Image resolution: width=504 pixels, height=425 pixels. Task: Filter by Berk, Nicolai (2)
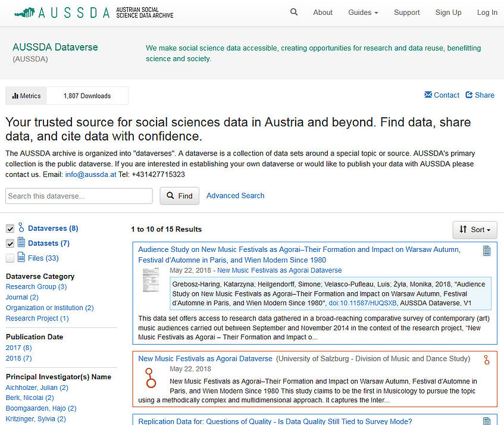point(30,398)
